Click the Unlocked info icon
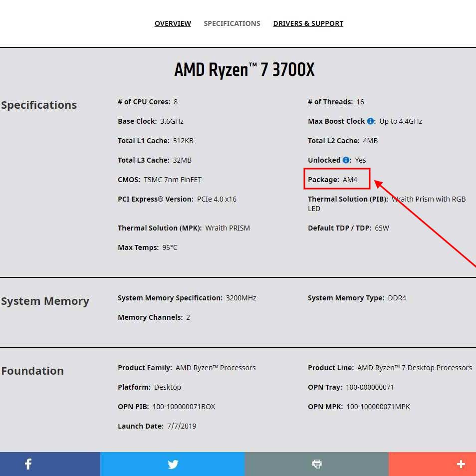The image size is (476, 476). pos(346,160)
